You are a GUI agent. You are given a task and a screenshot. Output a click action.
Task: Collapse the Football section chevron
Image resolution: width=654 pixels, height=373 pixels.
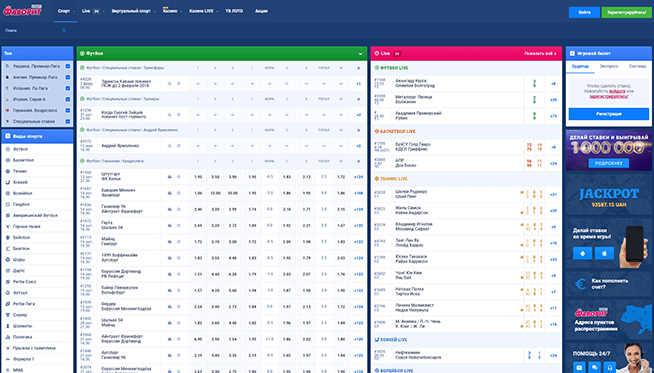360,54
